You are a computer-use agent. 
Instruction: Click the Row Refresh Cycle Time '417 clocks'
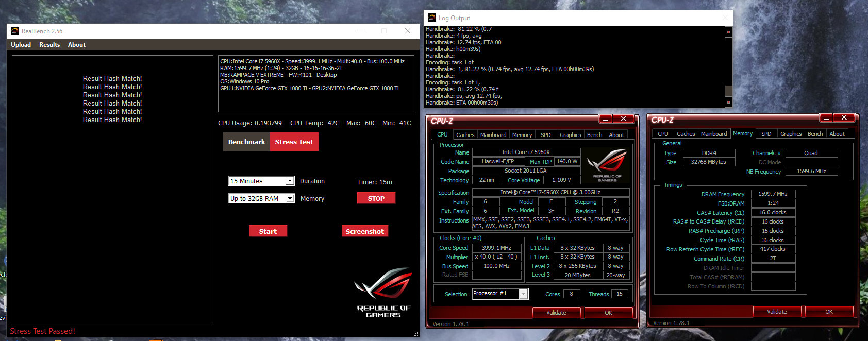point(773,249)
